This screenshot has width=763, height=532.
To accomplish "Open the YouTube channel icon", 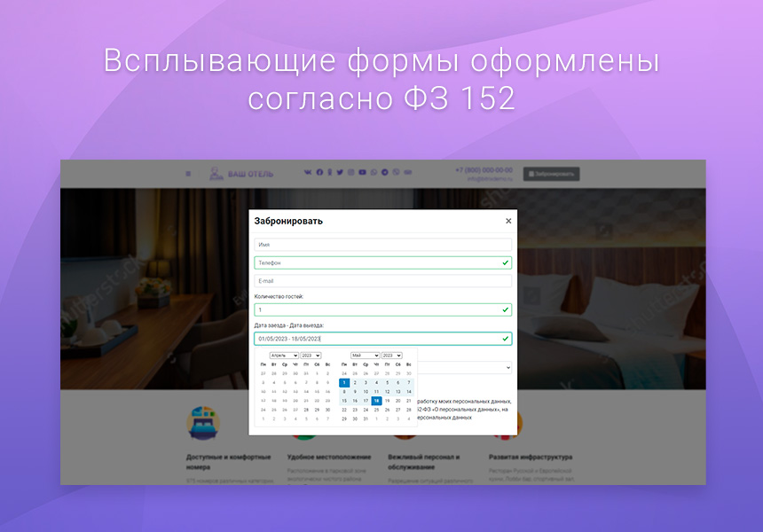I will click(361, 173).
